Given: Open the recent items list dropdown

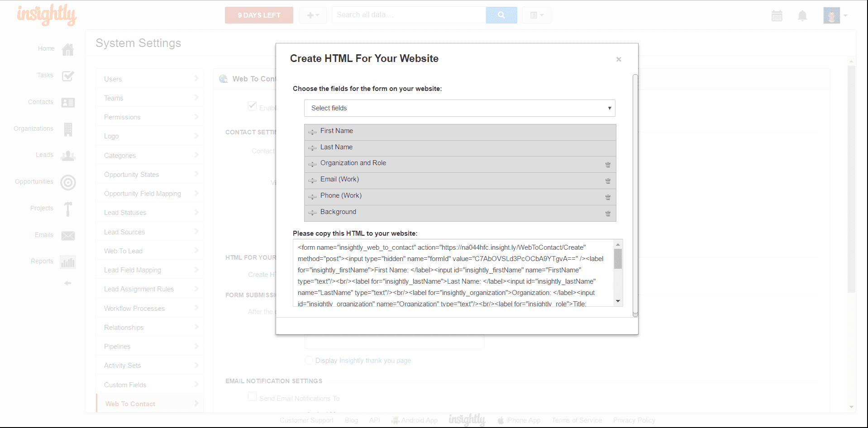Looking at the screenshot, I should pos(537,15).
